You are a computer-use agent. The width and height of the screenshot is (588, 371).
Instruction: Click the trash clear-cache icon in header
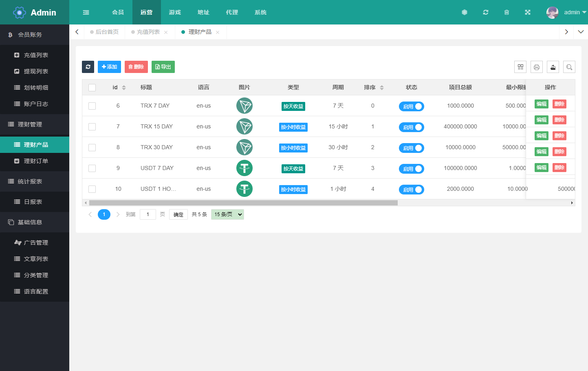(x=507, y=12)
